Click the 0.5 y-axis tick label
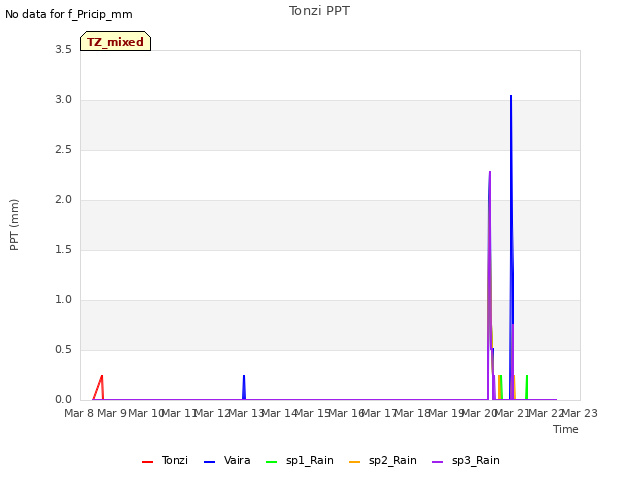This screenshot has height=480, width=640. point(64,350)
